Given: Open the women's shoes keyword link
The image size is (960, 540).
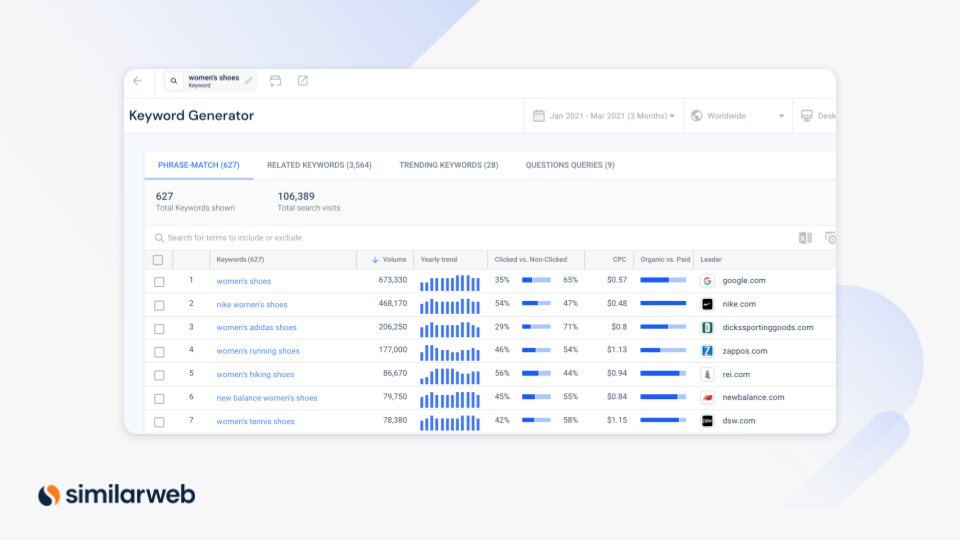Looking at the screenshot, I should click(x=244, y=281).
